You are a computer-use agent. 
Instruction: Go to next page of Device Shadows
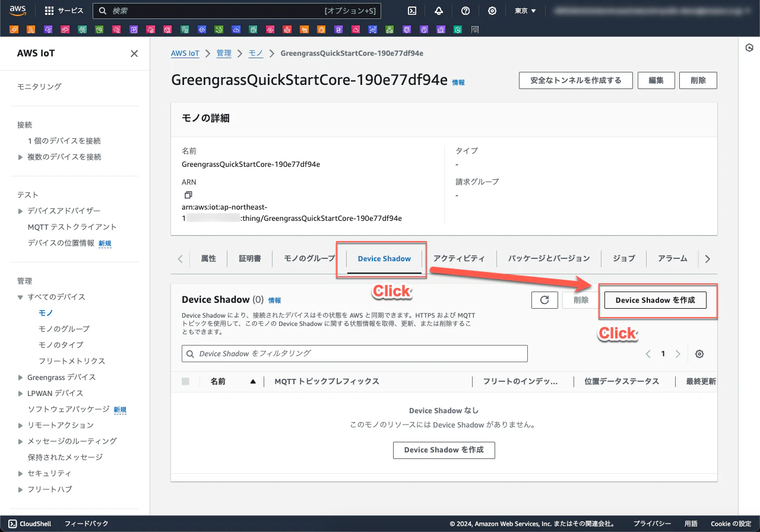[x=678, y=354]
